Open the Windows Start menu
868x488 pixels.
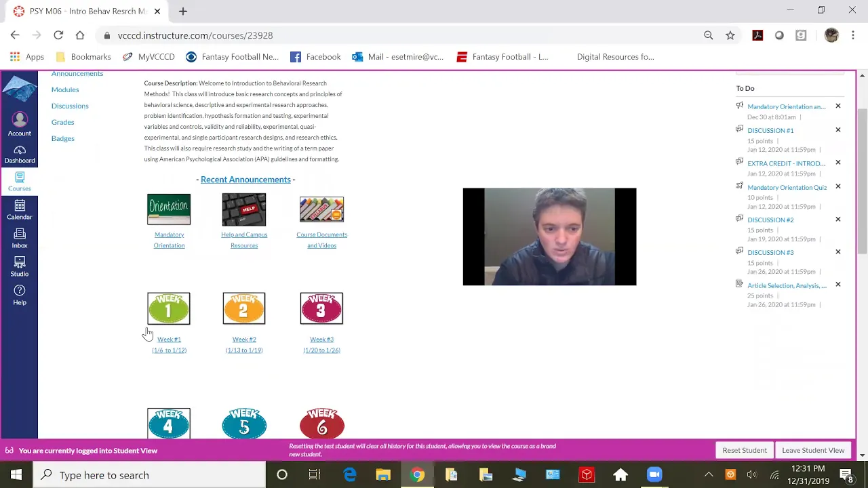(x=16, y=474)
